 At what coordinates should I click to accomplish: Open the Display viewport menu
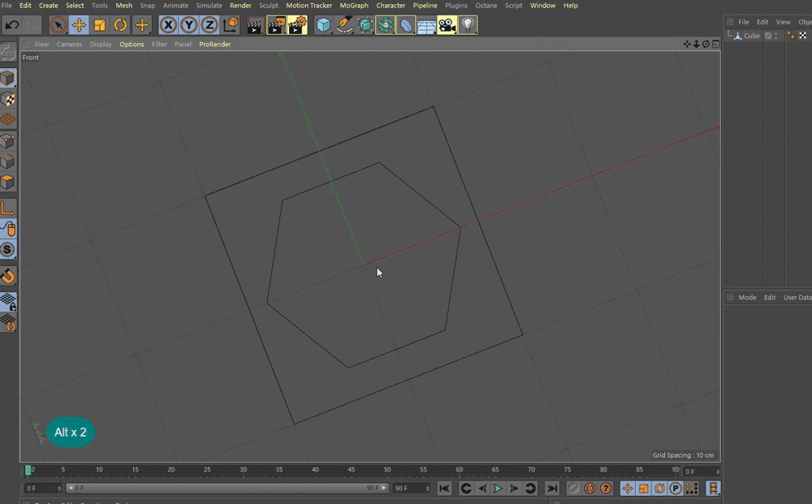point(101,44)
